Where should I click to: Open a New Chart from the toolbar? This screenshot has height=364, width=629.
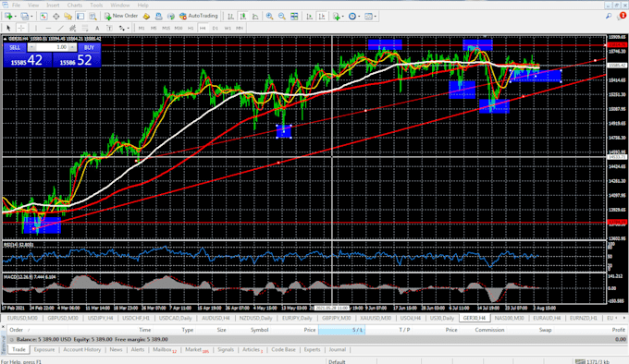coord(7,17)
